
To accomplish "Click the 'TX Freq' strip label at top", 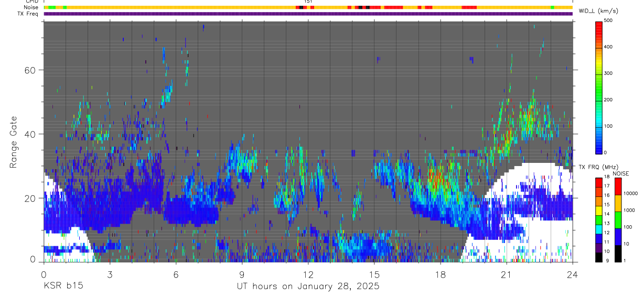I will point(29,14).
